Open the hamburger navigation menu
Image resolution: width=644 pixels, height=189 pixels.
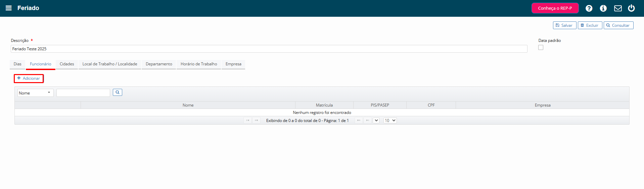click(x=9, y=8)
